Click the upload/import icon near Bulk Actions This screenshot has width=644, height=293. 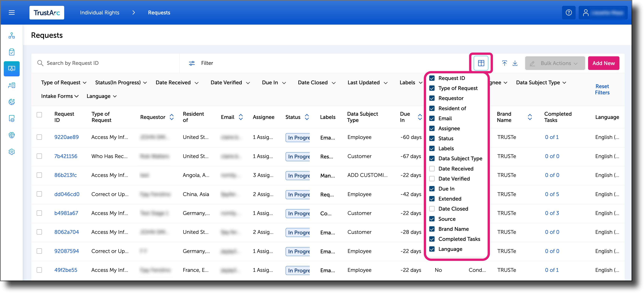point(504,63)
